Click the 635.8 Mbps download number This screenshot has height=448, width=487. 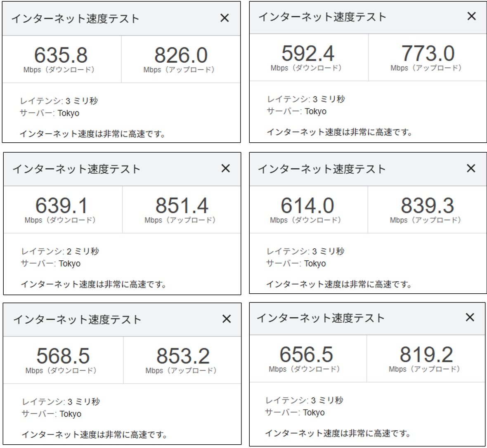pos(61,56)
